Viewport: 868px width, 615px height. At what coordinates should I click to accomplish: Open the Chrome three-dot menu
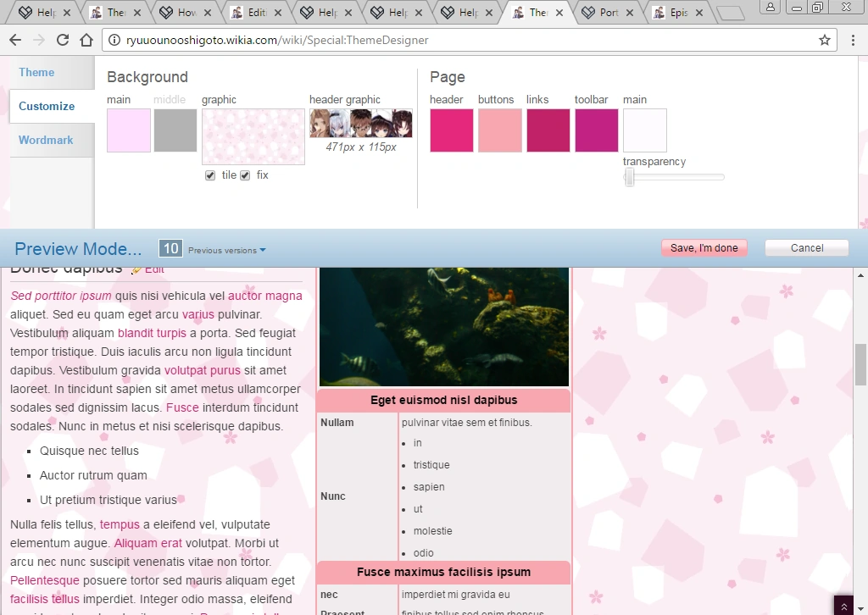point(854,40)
